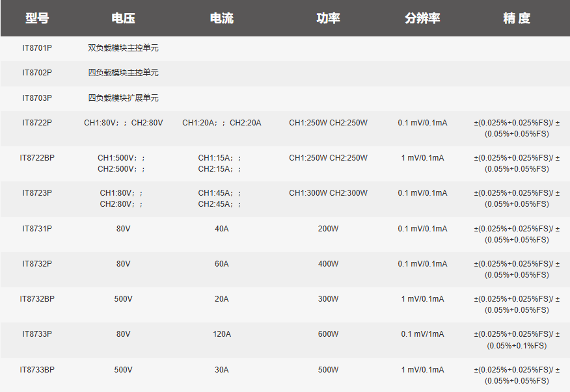Screen dimensions: 570x392
Task: Click the 电流 column header
Action: [x=222, y=18]
